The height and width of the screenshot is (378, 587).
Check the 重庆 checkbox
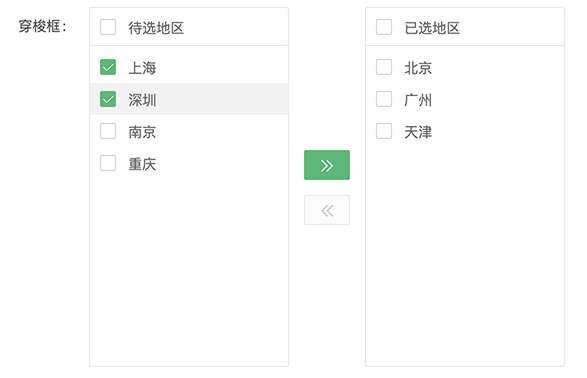(108, 163)
